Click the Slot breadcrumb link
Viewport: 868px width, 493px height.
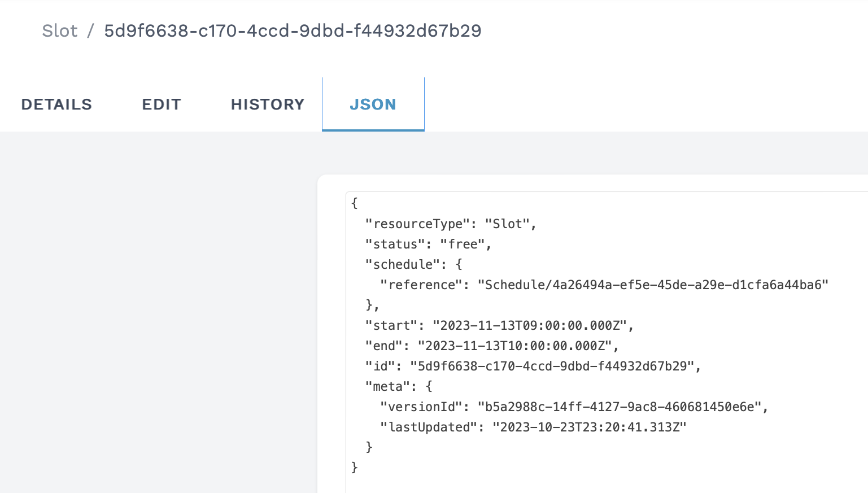pos(59,30)
